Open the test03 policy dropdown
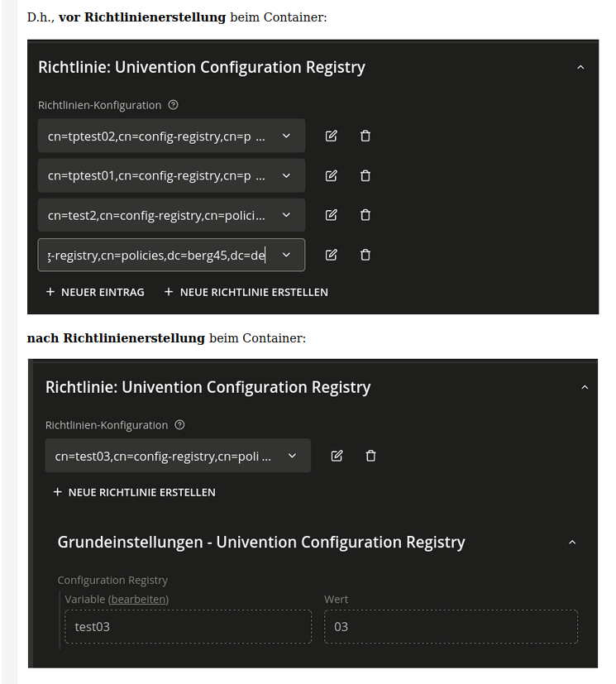Screen dimensions: 616x684 coord(292,456)
